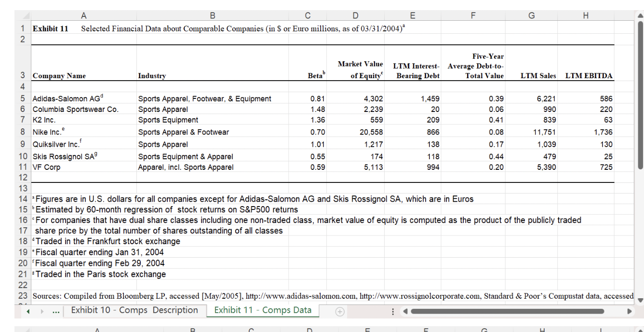Image resolution: width=644 pixels, height=332 pixels.
Task: Switch to the Exhibit 10 - Comps Description tab
Action: 134,310
